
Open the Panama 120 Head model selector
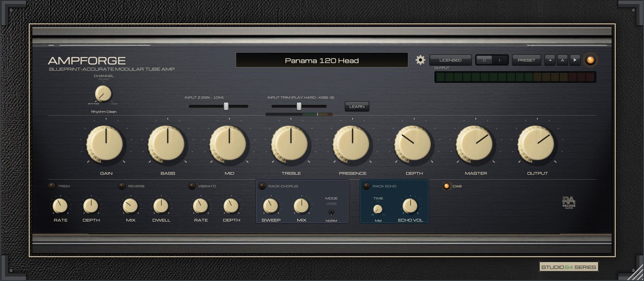[x=322, y=60]
